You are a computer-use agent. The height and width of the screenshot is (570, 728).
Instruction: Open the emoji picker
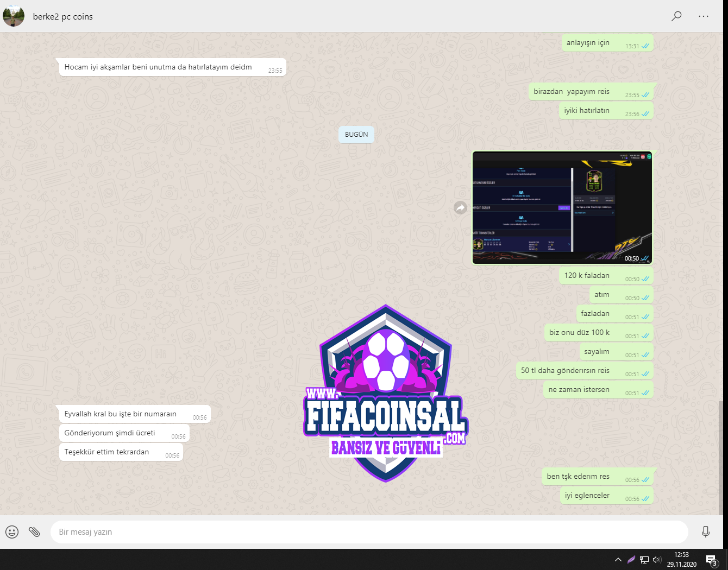pyautogui.click(x=12, y=532)
